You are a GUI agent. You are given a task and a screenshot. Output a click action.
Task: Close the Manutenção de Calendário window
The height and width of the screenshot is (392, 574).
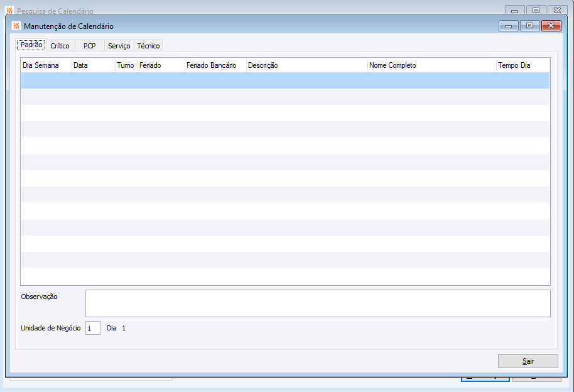point(551,26)
